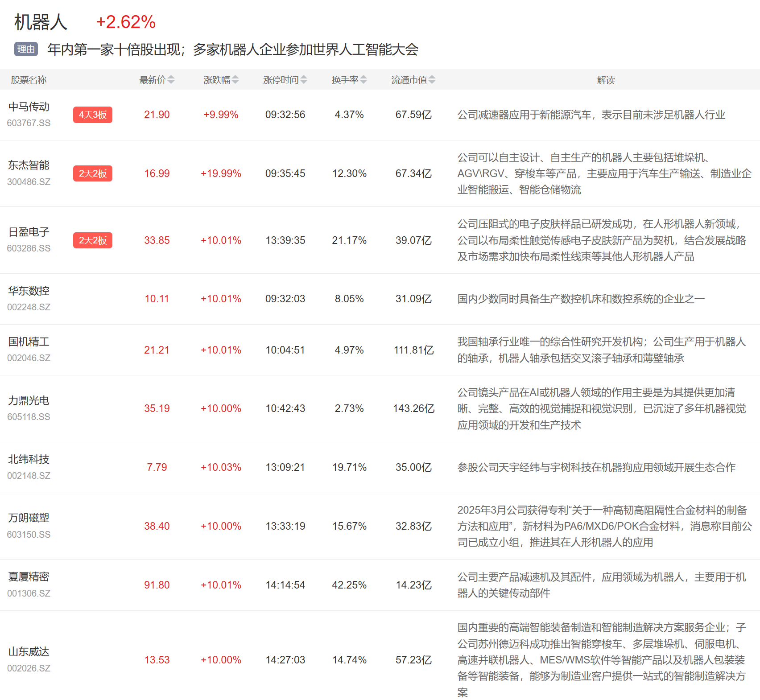Open 国机精工 stock page

coord(29,342)
